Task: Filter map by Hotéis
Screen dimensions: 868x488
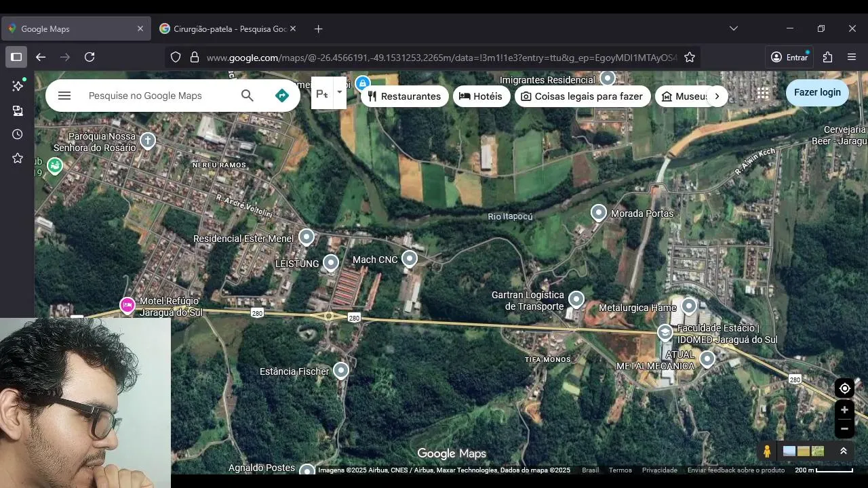Action: (x=481, y=96)
